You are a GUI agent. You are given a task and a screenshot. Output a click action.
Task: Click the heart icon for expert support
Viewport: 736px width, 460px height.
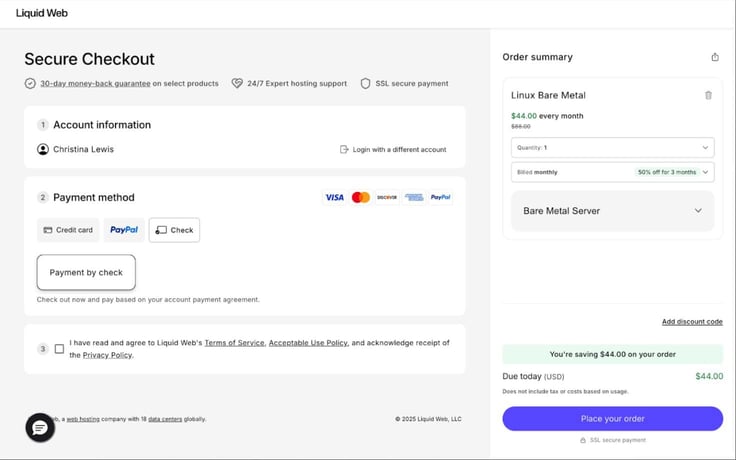pyautogui.click(x=237, y=84)
